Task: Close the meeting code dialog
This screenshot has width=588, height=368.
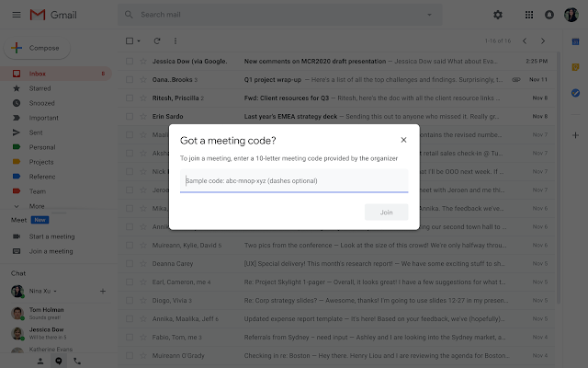Action: [x=403, y=140]
